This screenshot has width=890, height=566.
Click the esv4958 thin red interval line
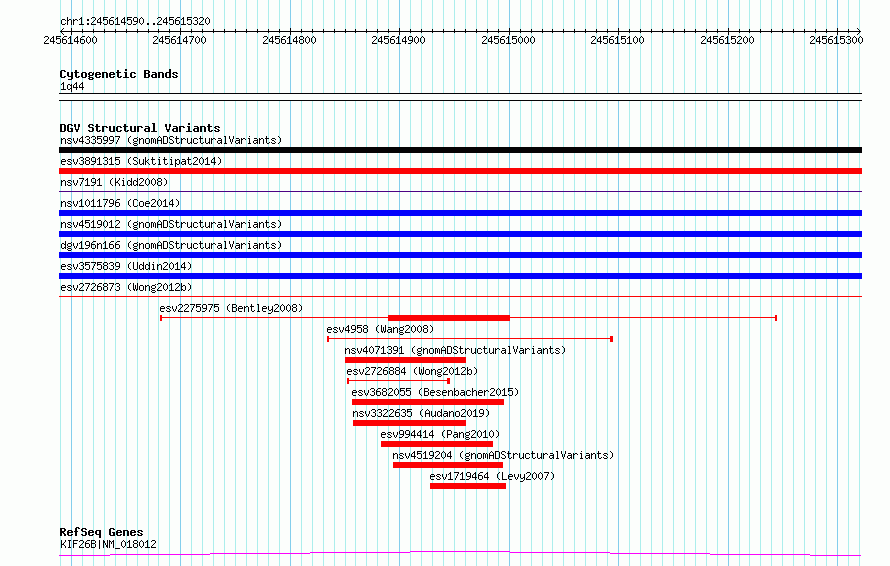[470, 339]
